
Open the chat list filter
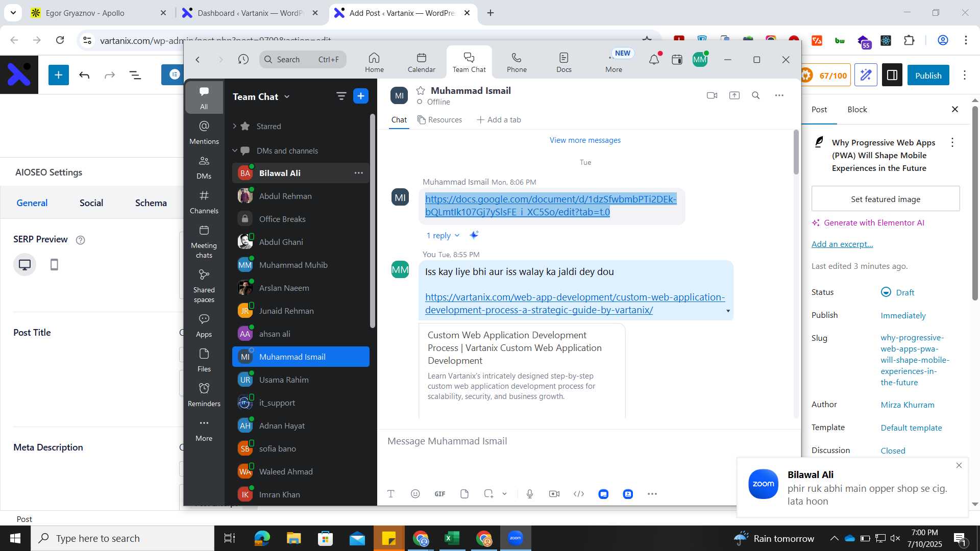pyautogui.click(x=341, y=96)
